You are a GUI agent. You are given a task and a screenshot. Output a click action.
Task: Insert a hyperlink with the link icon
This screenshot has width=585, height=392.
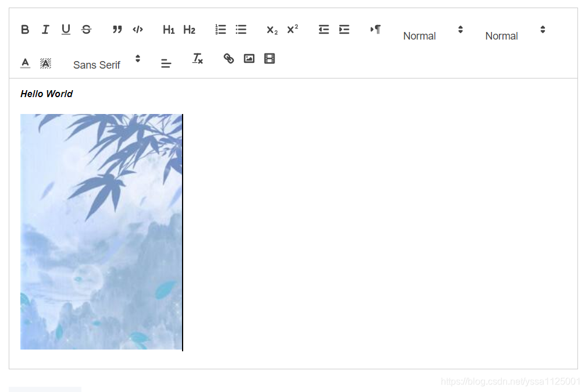pos(229,58)
